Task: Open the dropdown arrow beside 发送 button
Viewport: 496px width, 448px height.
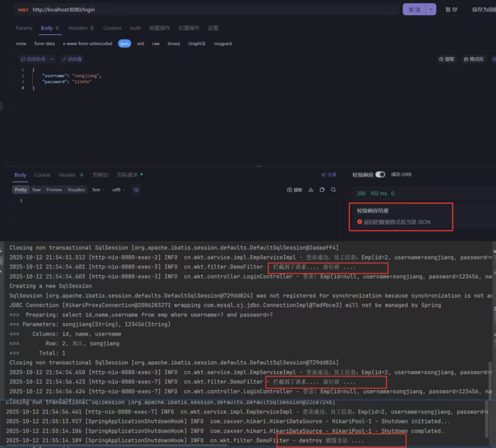Action: 431,9
